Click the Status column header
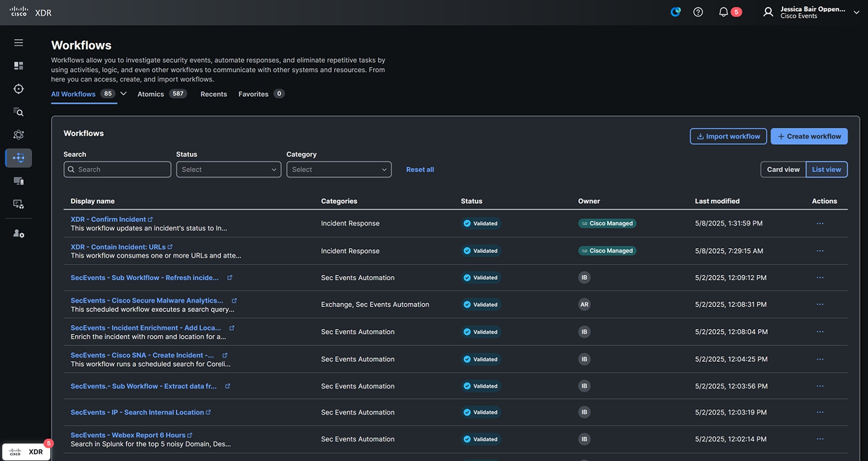Image resolution: width=868 pixels, height=461 pixels. pos(472,201)
